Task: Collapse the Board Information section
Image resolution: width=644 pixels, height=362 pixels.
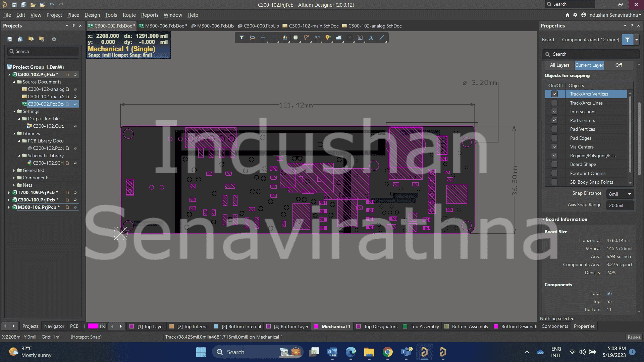Action: tap(543, 220)
